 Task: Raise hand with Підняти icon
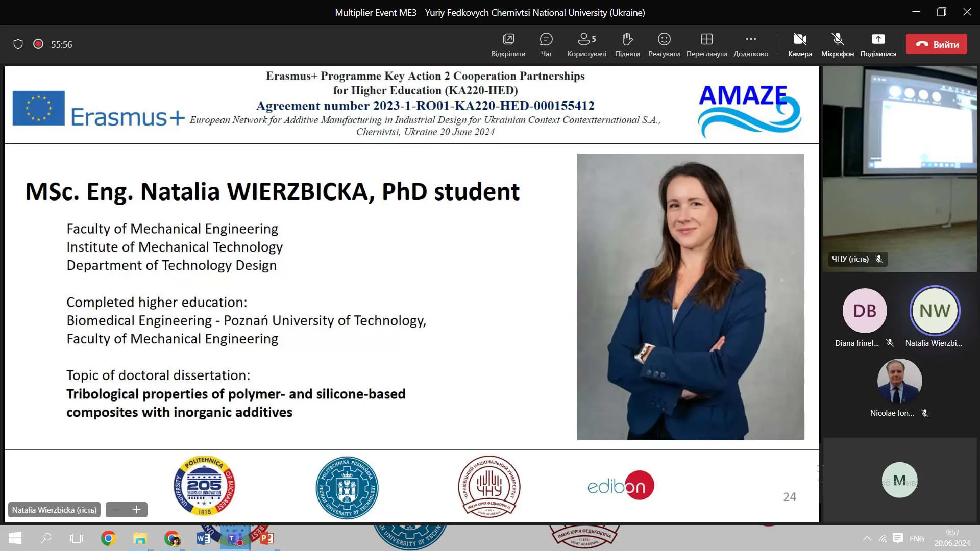(627, 44)
